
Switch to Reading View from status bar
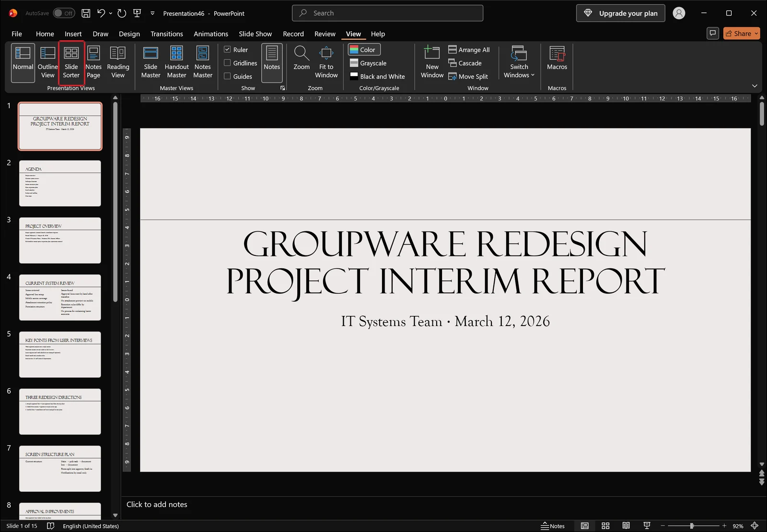coord(626,526)
